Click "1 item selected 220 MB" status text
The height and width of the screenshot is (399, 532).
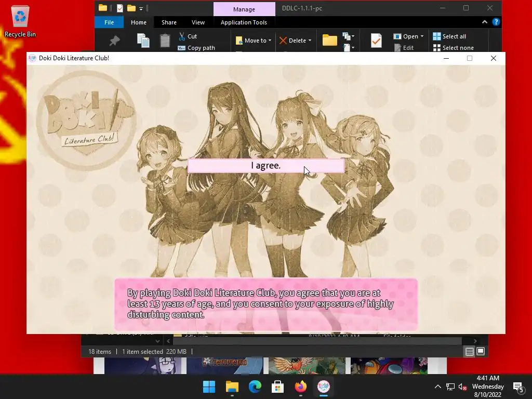[154, 352]
